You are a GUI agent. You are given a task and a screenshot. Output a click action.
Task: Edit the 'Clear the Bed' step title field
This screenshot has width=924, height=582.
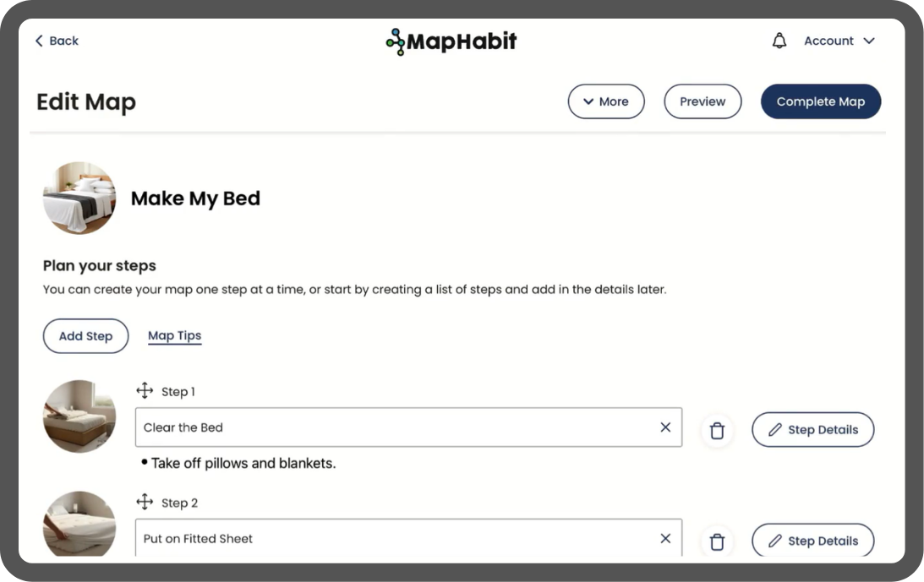(408, 427)
